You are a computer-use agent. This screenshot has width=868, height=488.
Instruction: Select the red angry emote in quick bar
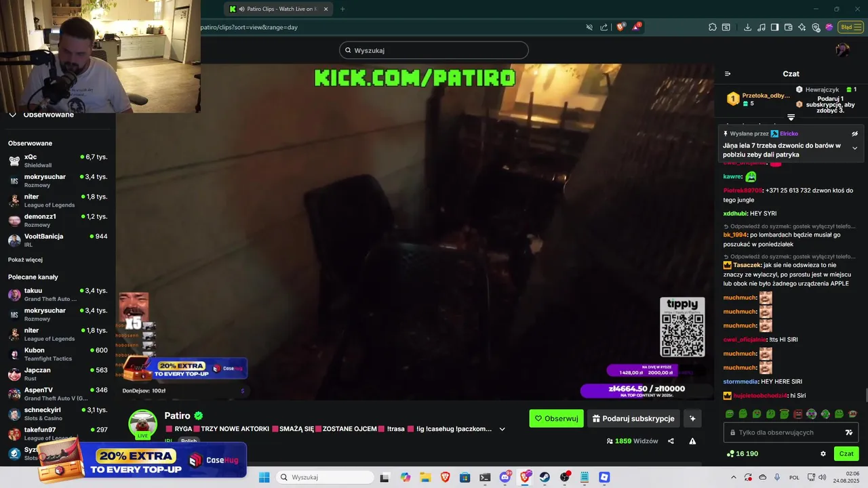coord(797,413)
